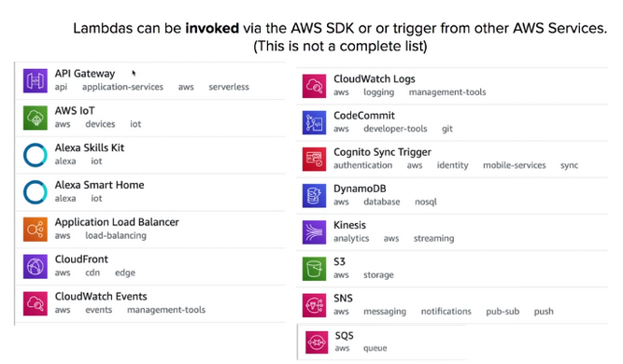623x364 pixels.
Task: Click the S3 bucket icon
Action: click(314, 269)
